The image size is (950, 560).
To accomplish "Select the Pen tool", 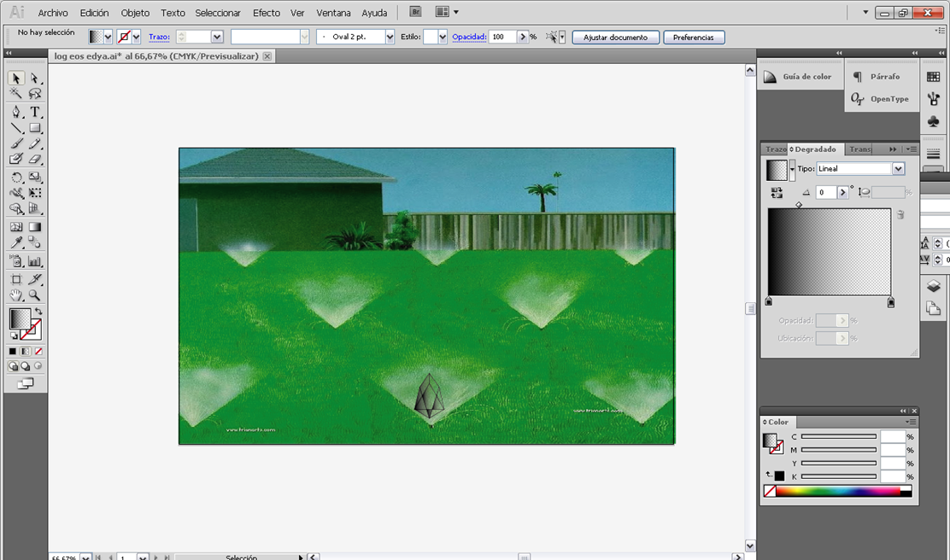I will tap(16, 112).
